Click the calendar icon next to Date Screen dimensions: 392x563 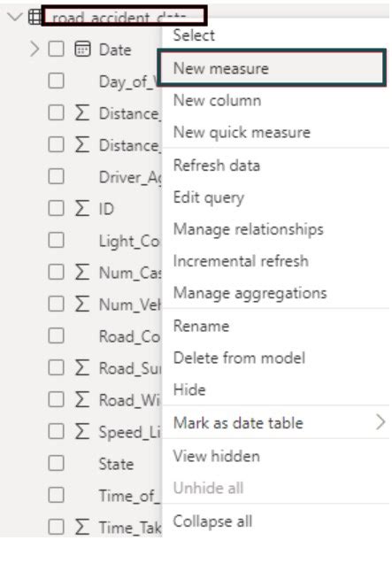point(82,50)
